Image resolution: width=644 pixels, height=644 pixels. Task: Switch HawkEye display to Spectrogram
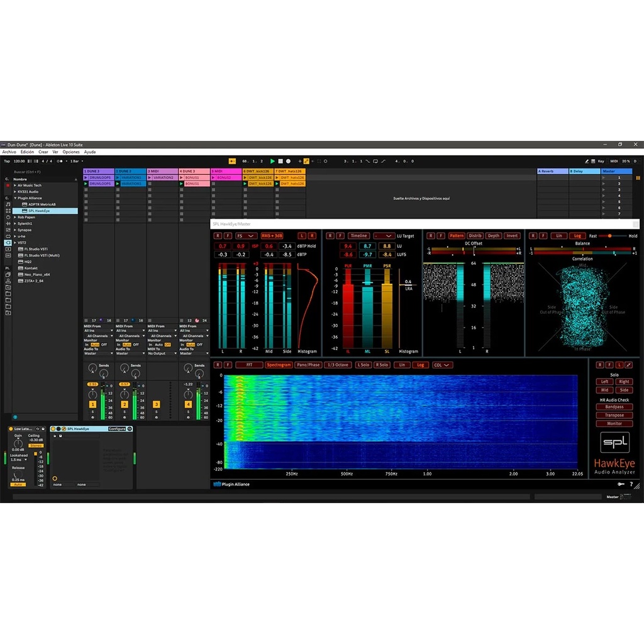click(x=279, y=365)
